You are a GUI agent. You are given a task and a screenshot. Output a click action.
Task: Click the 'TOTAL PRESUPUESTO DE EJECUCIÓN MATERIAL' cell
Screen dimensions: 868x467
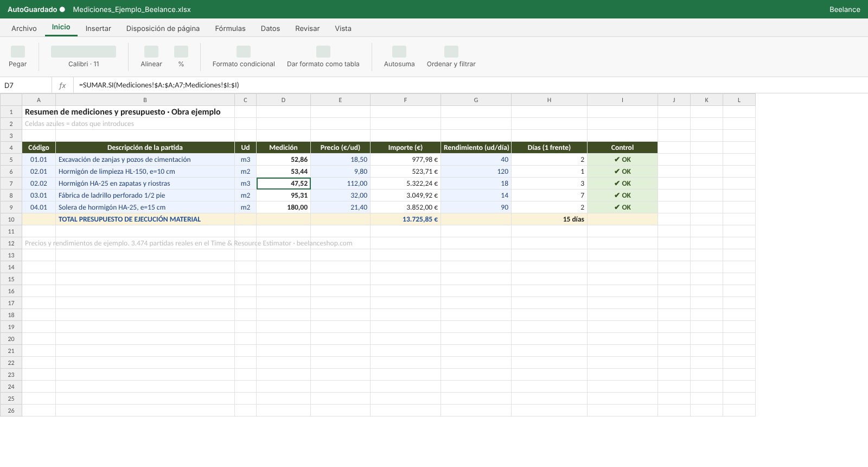[145, 219]
